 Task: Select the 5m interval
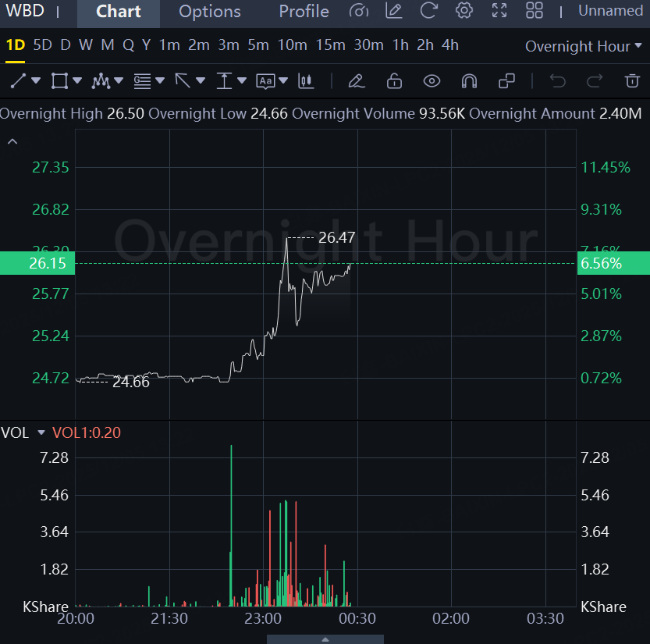[258, 44]
